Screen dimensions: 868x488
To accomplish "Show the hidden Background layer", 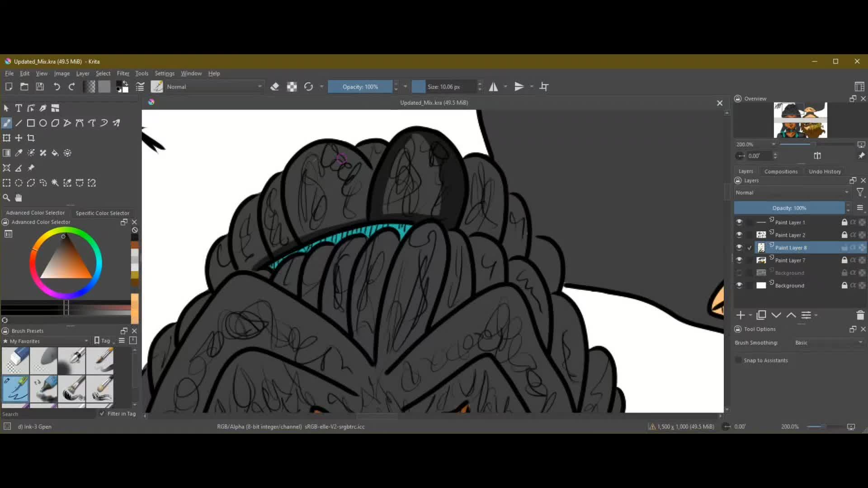I will click(739, 273).
